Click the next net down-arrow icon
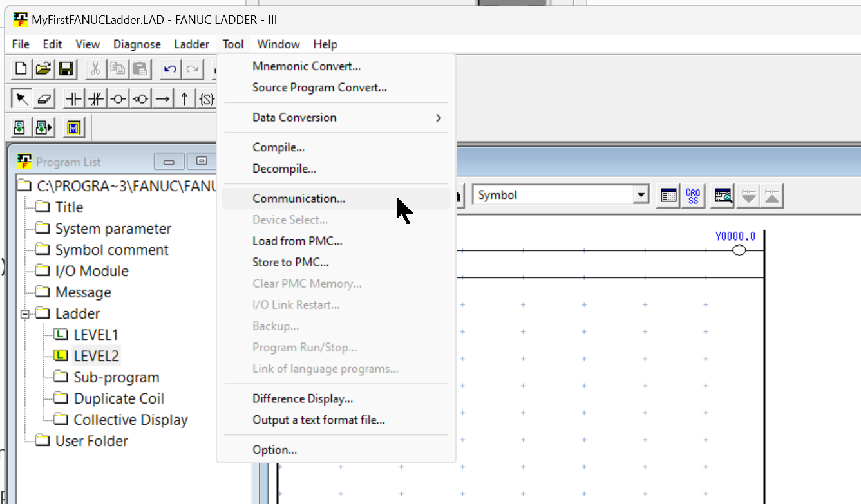The image size is (861, 504). pos(748,196)
